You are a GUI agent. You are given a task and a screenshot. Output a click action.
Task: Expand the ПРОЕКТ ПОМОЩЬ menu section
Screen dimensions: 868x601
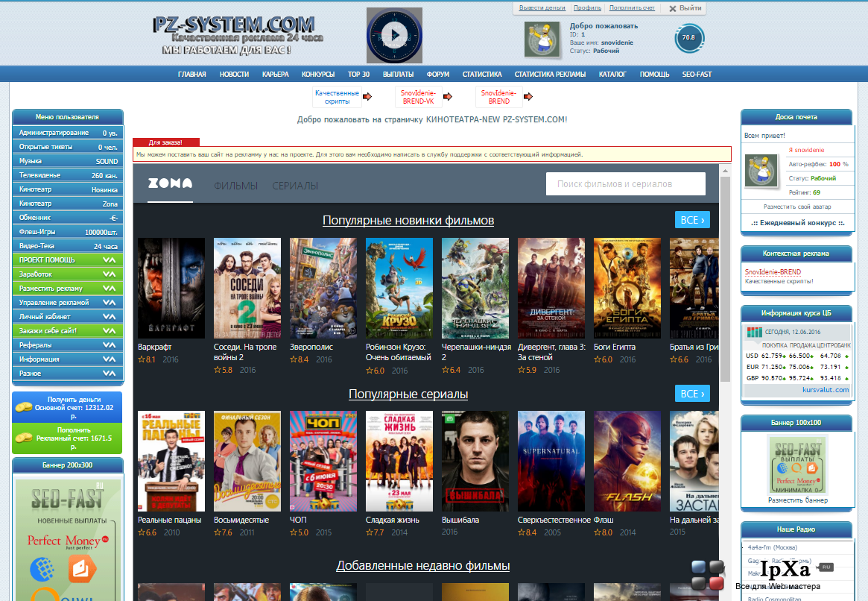[68, 259]
